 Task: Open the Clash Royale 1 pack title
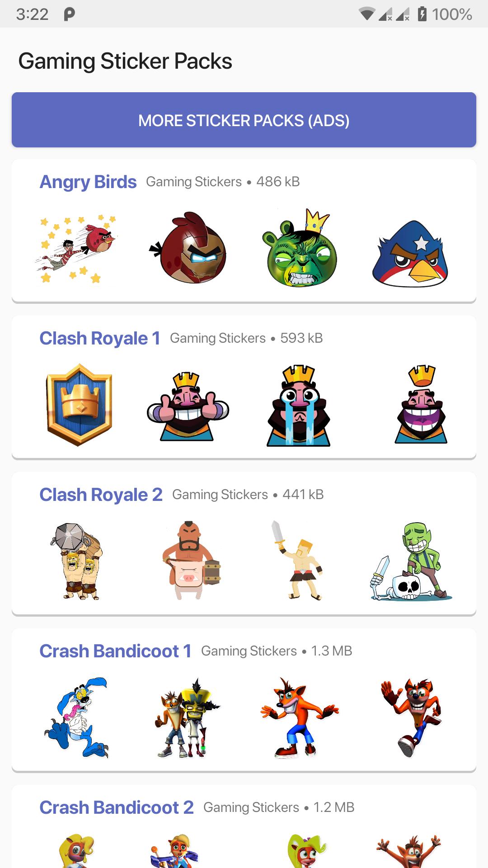(100, 338)
